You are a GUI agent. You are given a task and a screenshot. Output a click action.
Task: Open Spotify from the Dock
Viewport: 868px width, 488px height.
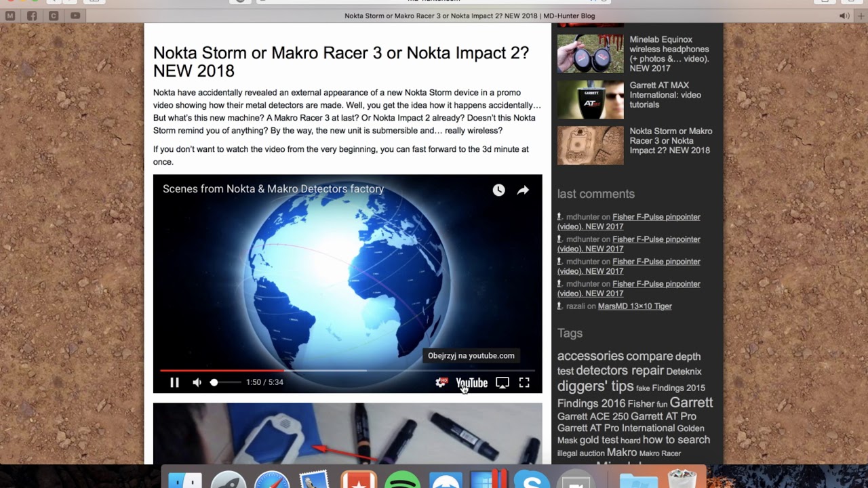(x=402, y=480)
